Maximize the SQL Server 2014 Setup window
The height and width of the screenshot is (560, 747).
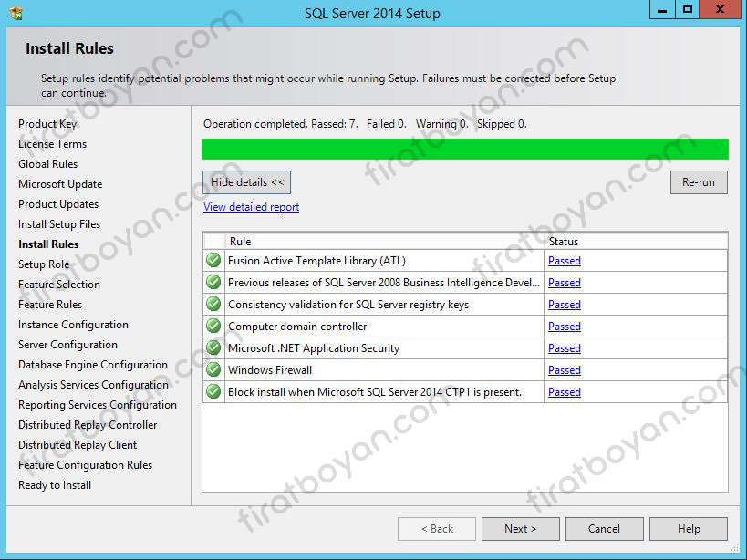pyautogui.click(x=688, y=9)
